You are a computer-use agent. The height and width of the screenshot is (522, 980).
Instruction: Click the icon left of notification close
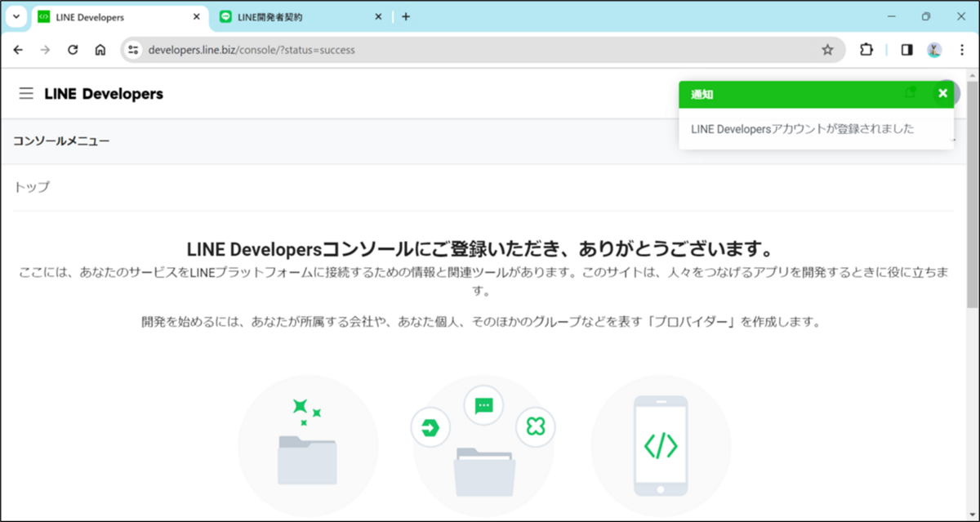point(911,93)
